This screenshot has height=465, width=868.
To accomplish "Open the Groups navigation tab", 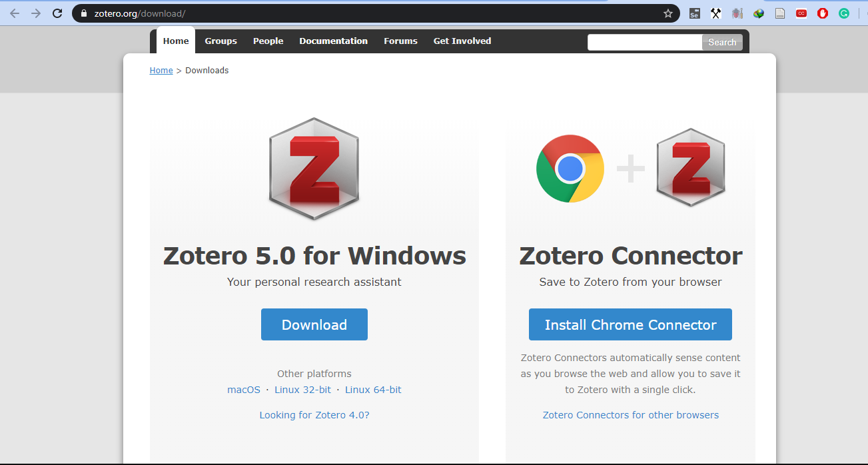I will 220,41.
